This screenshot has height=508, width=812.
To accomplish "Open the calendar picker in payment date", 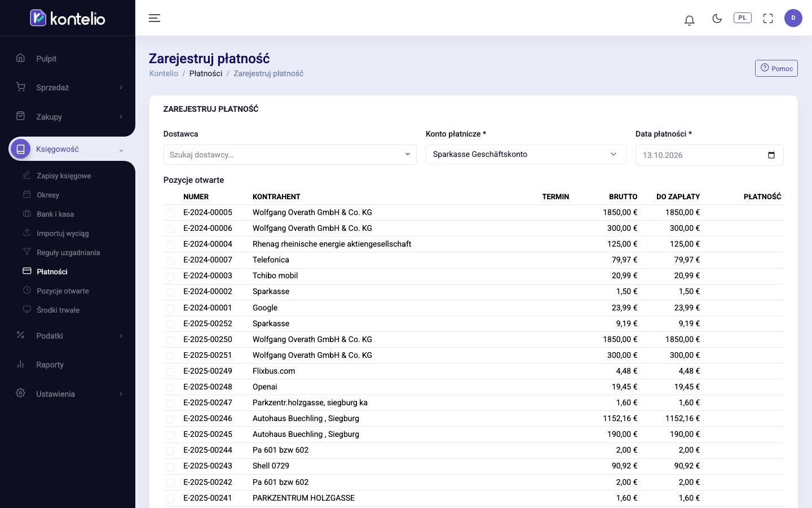I will click(771, 155).
